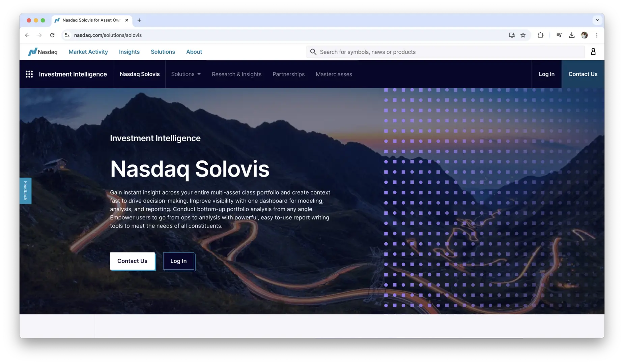624x364 pixels.
Task: Open the Market Activity menu
Action: tap(88, 52)
